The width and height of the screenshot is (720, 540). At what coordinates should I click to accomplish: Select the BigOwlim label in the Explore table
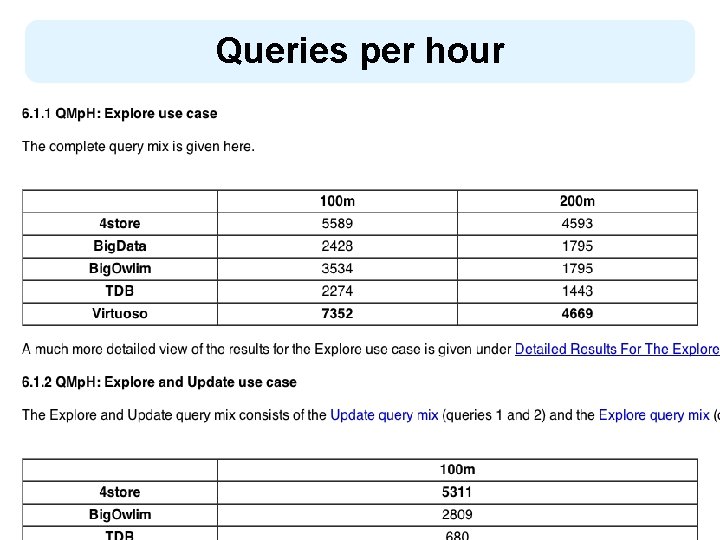(120, 269)
